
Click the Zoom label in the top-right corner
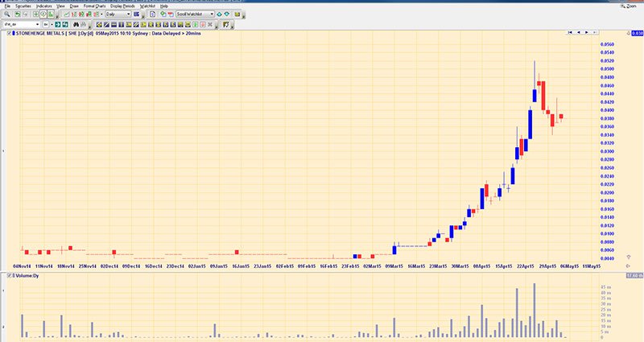(x=631, y=6)
